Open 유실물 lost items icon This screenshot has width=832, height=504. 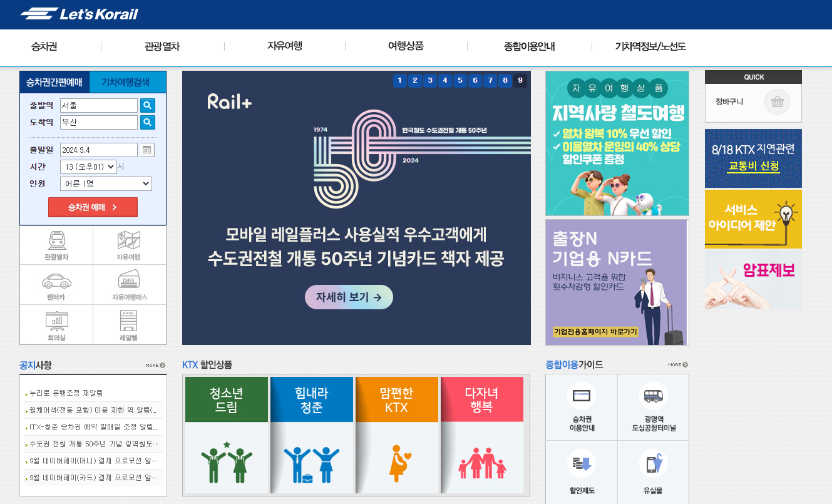[654, 472]
